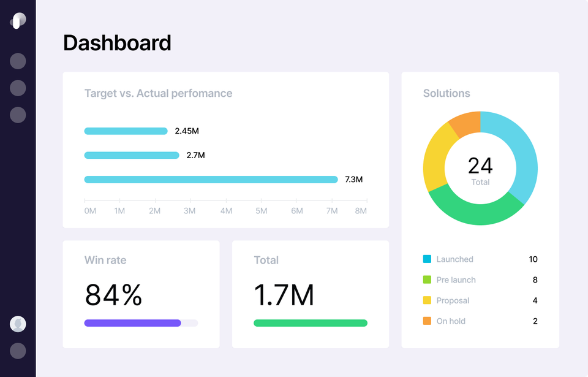Toggle the Pre launch series in the legend
This screenshot has width=588, height=377.
point(456,280)
